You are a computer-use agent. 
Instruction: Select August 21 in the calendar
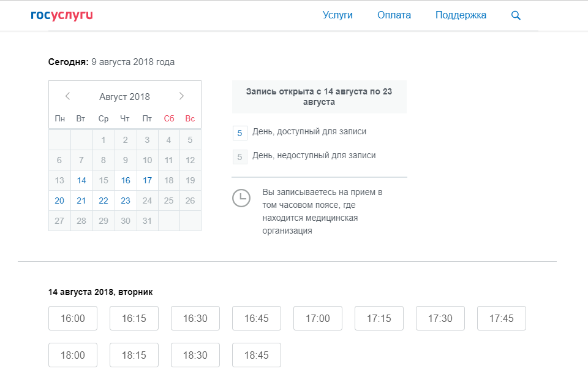(81, 201)
